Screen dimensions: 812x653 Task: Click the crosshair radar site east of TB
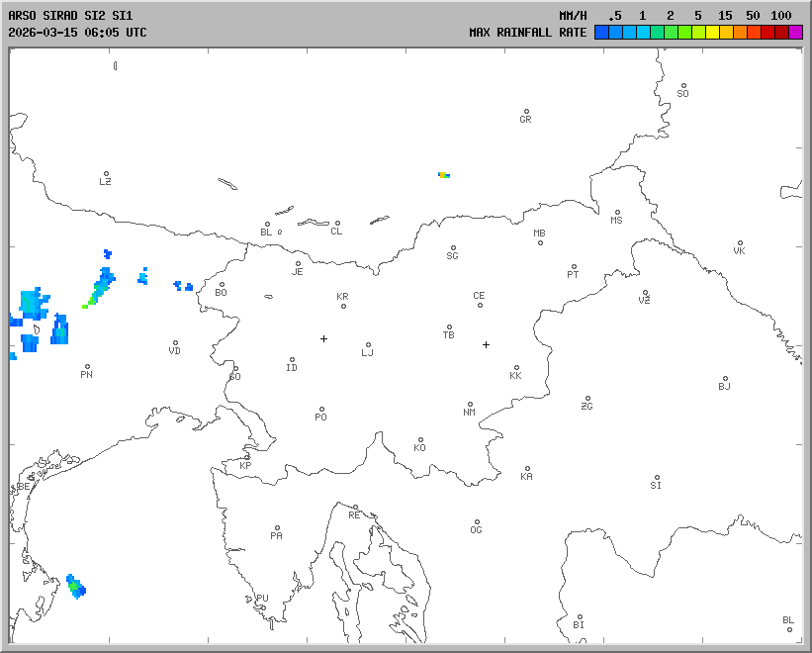tap(486, 344)
